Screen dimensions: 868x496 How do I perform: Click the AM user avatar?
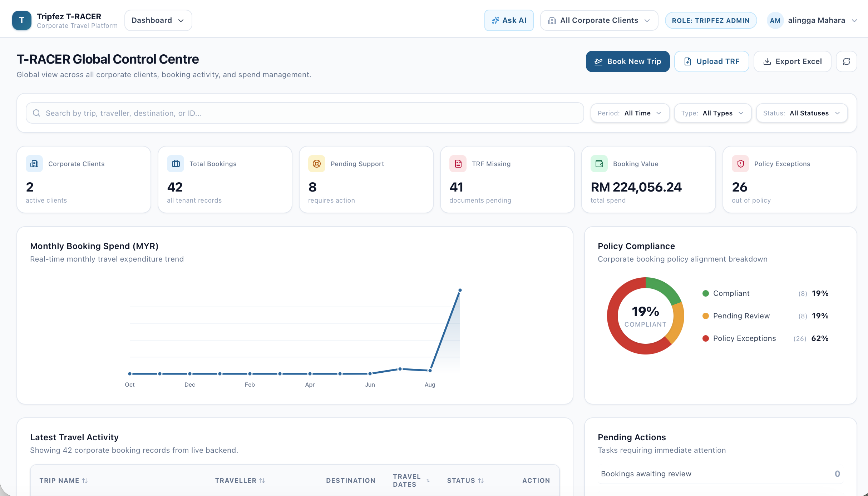tap(775, 20)
